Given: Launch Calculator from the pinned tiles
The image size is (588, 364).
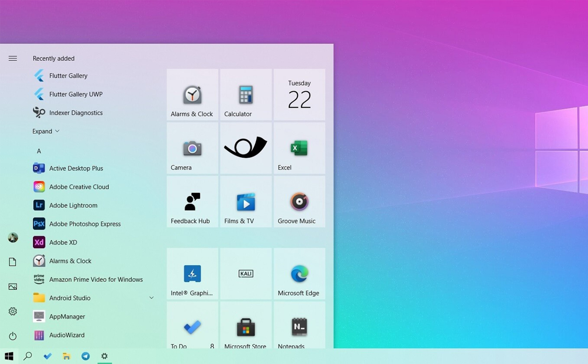Looking at the screenshot, I should (x=246, y=94).
